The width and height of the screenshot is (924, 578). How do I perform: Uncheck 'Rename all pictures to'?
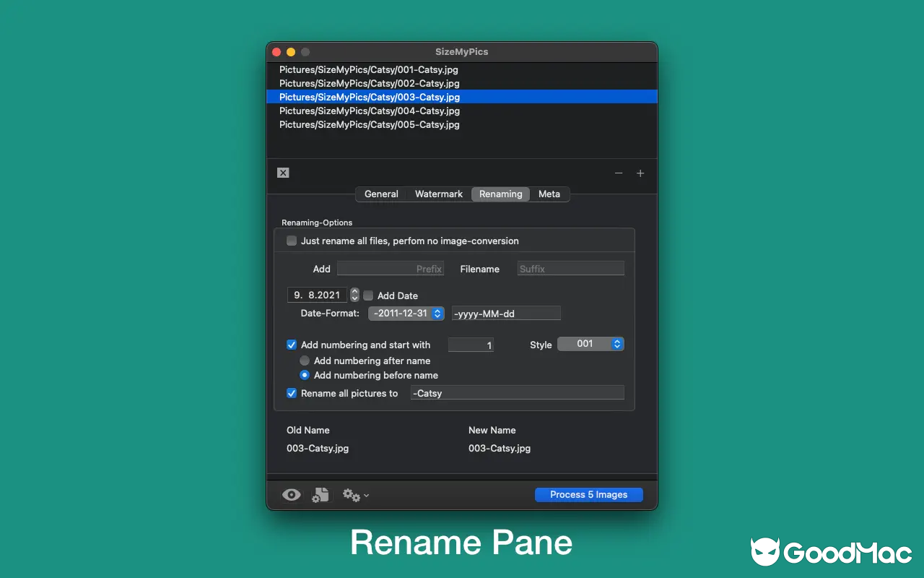point(292,392)
